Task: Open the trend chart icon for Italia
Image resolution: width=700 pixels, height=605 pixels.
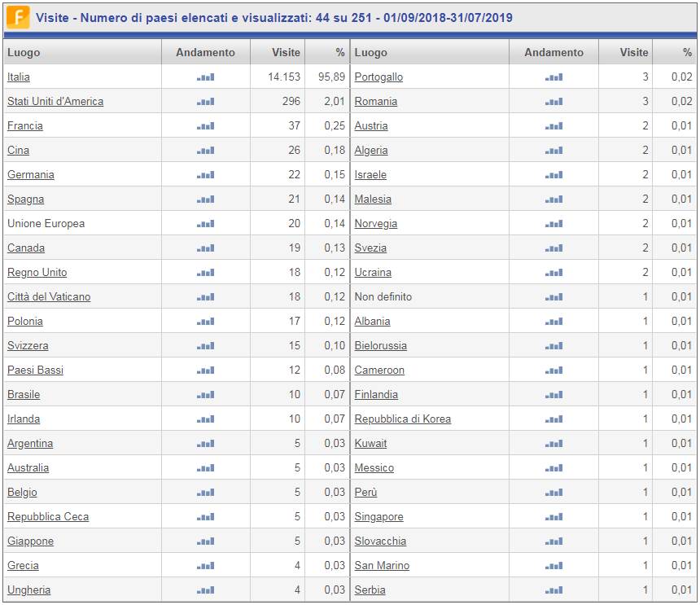Action: pos(205,77)
